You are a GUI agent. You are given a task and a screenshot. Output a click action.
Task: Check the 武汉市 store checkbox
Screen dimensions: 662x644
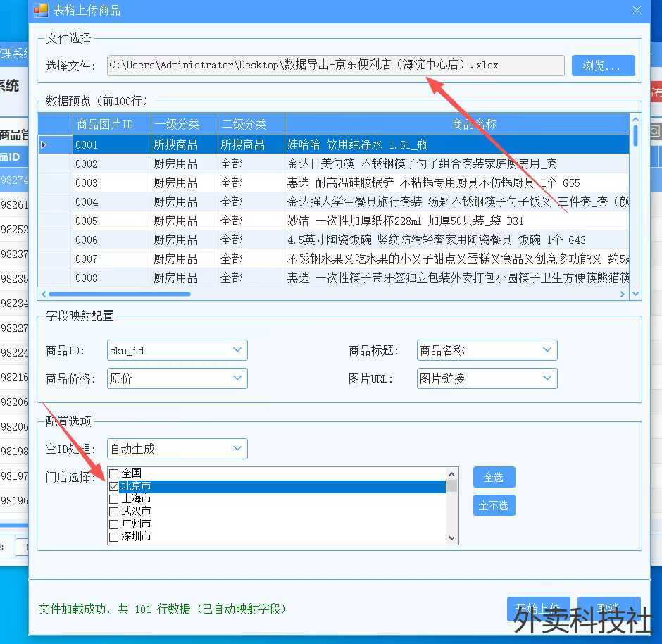point(113,512)
